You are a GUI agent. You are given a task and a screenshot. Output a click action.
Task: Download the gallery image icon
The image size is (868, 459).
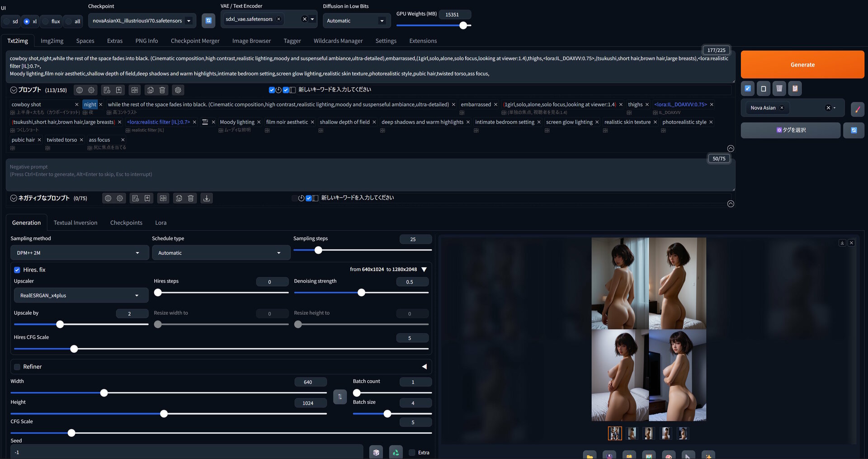tap(842, 243)
